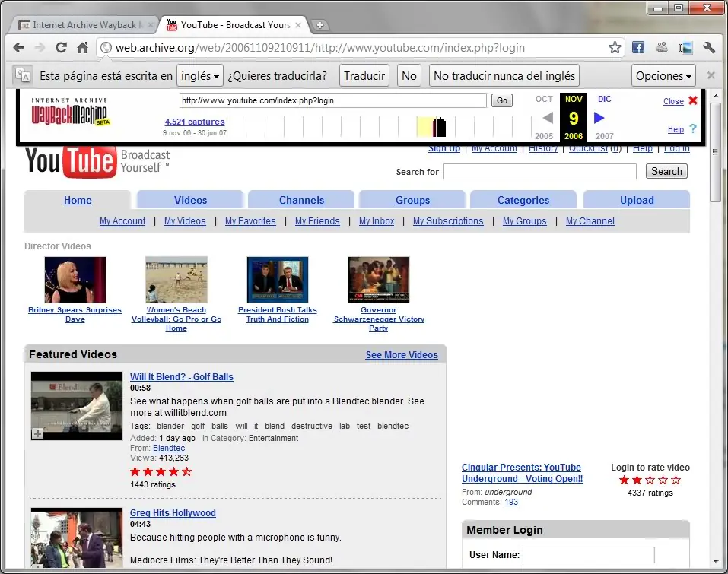Open the My Subscriptions link
The width and height of the screenshot is (728, 574).
point(448,221)
